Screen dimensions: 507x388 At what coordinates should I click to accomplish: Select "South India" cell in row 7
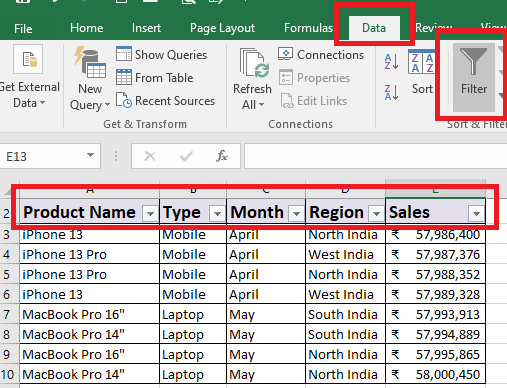click(345, 314)
